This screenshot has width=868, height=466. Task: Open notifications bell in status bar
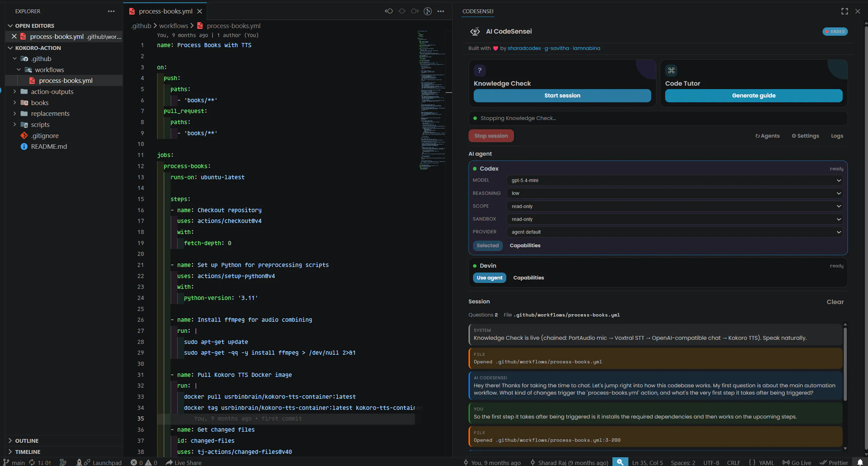pyautogui.click(x=860, y=463)
